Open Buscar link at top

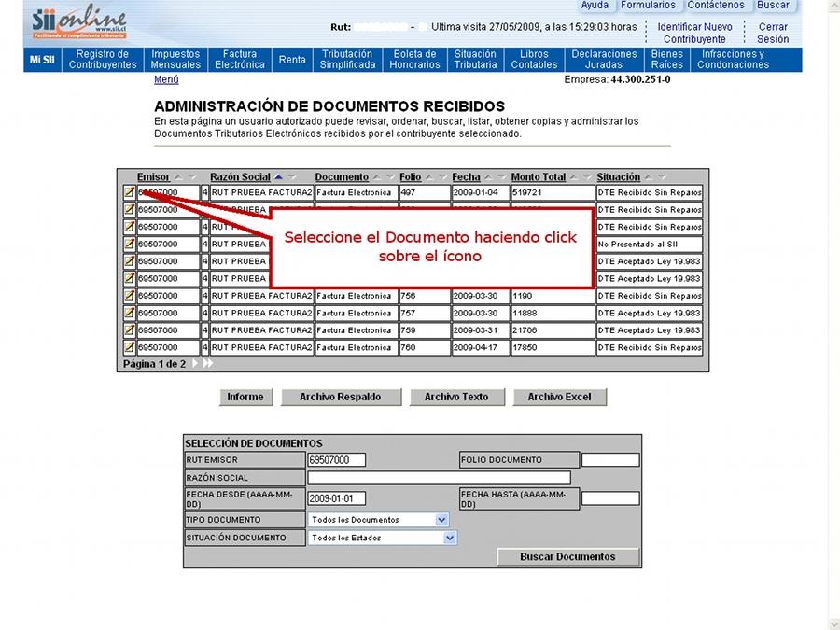click(773, 5)
